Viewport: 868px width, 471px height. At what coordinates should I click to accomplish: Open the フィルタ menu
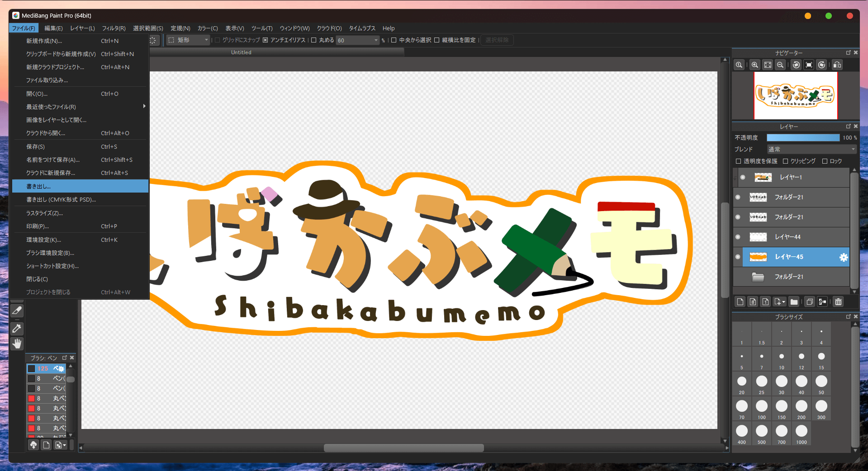point(114,28)
